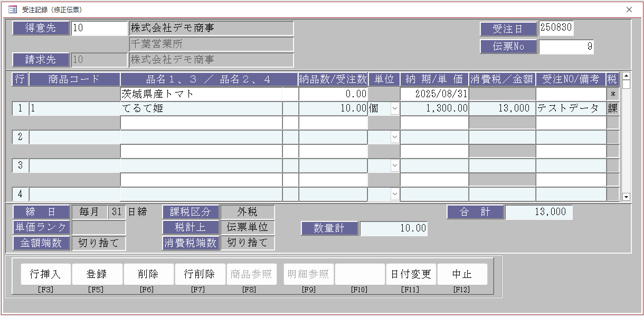Click the 株式会社デモ商事 customer name field

[x=211, y=29]
